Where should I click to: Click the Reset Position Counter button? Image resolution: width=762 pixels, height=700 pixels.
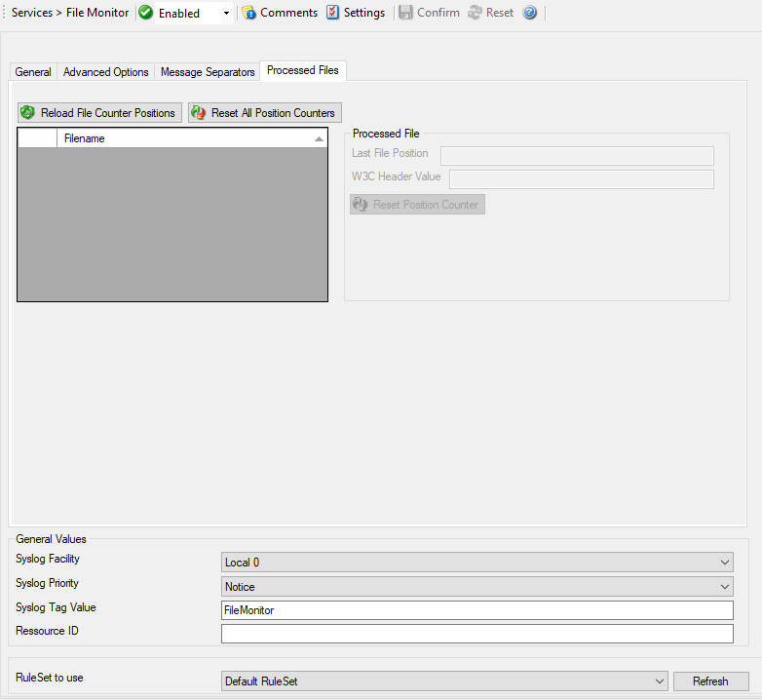417,205
